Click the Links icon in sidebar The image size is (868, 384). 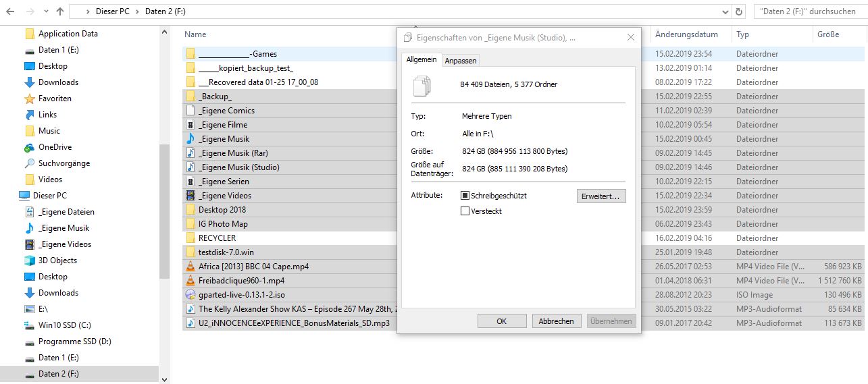click(30, 115)
